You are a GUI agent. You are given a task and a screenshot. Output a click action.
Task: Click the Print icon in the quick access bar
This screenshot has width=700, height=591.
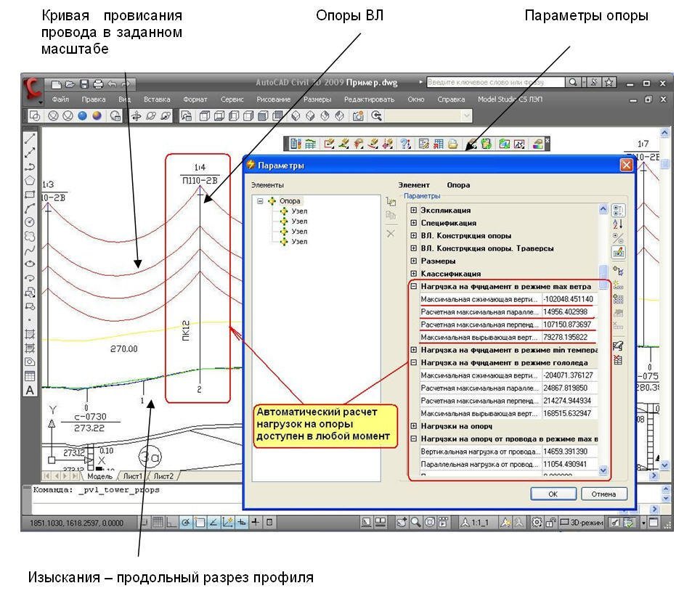coord(98,84)
